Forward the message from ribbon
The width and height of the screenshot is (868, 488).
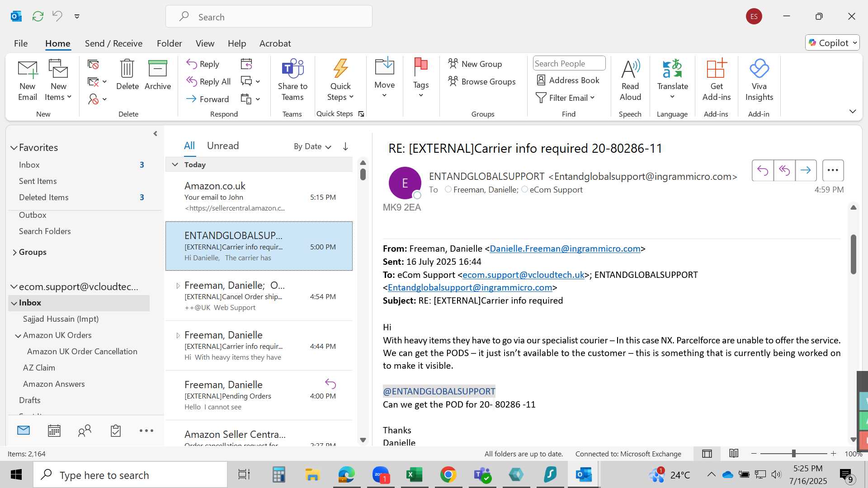click(208, 99)
